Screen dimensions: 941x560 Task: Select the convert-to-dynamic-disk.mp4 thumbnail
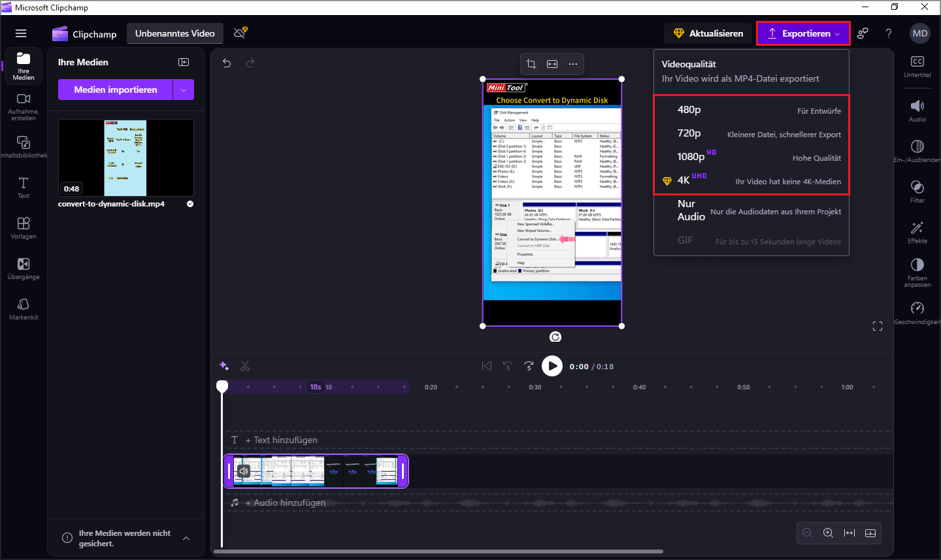[126, 157]
